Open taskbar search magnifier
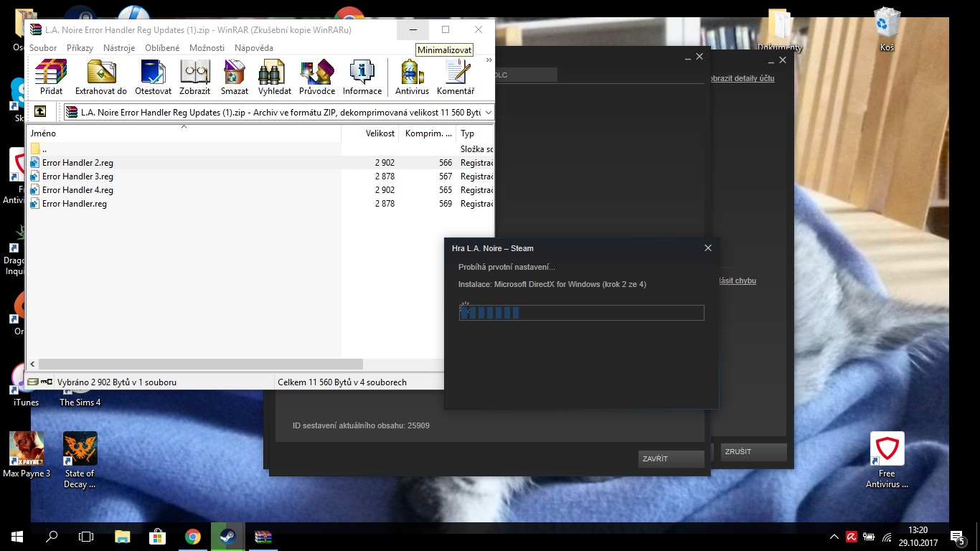The image size is (980, 551). (x=52, y=536)
